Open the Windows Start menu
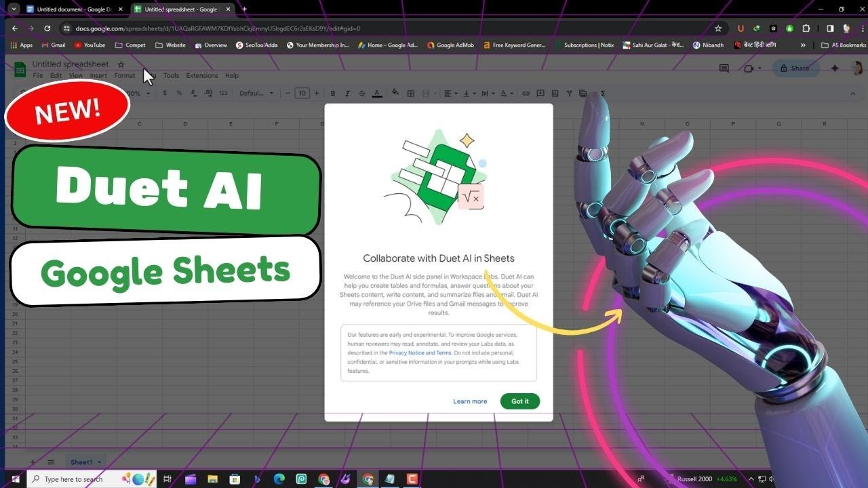Image resolution: width=868 pixels, height=488 pixels. (15, 479)
